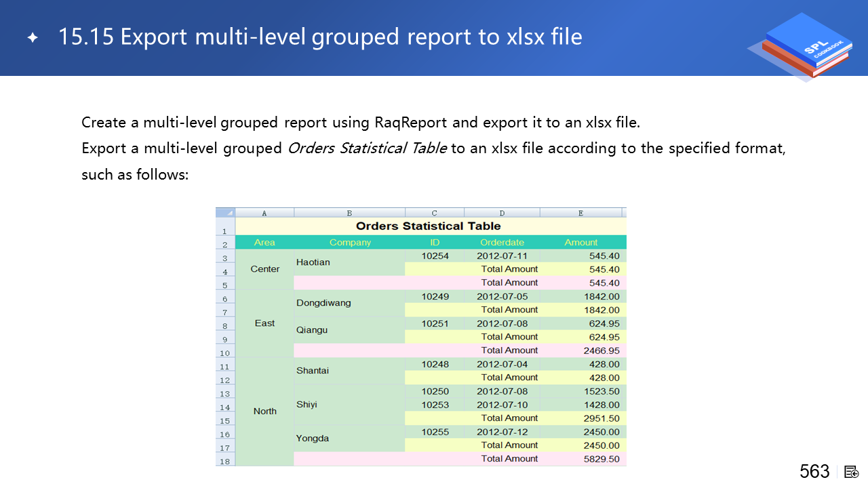Click the page number 563
868x488 pixels.
pyautogui.click(x=814, y=472)
